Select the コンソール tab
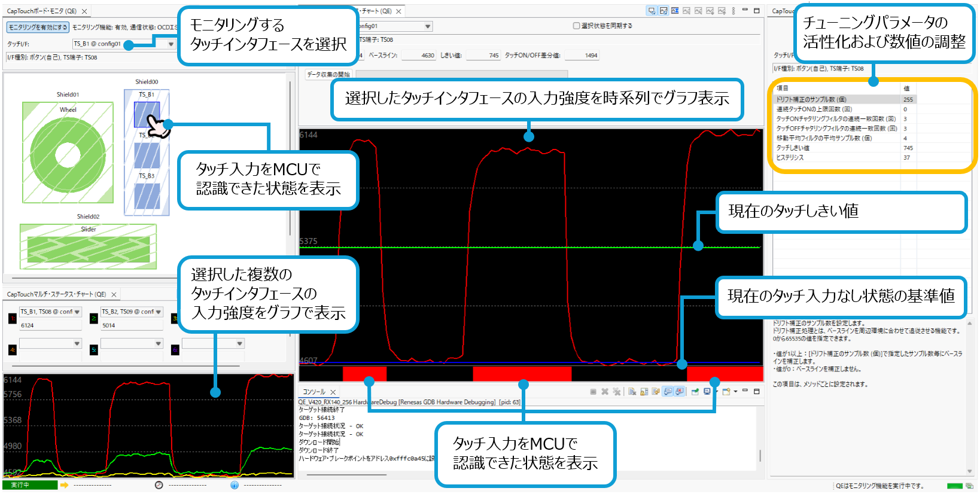Viewport: 980px width, 494px height. click(314, 392)
